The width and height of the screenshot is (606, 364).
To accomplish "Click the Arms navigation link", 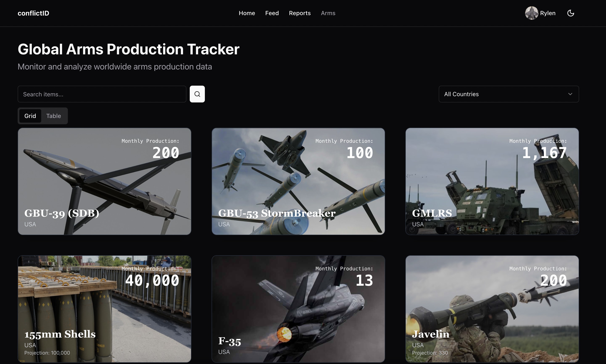I will [328, 13].
